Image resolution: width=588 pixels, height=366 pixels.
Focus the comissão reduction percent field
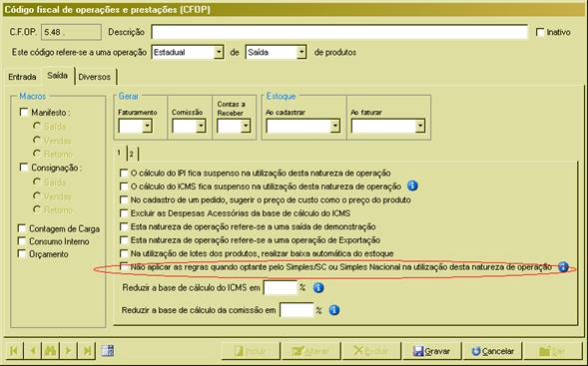(x=296, y=310)
